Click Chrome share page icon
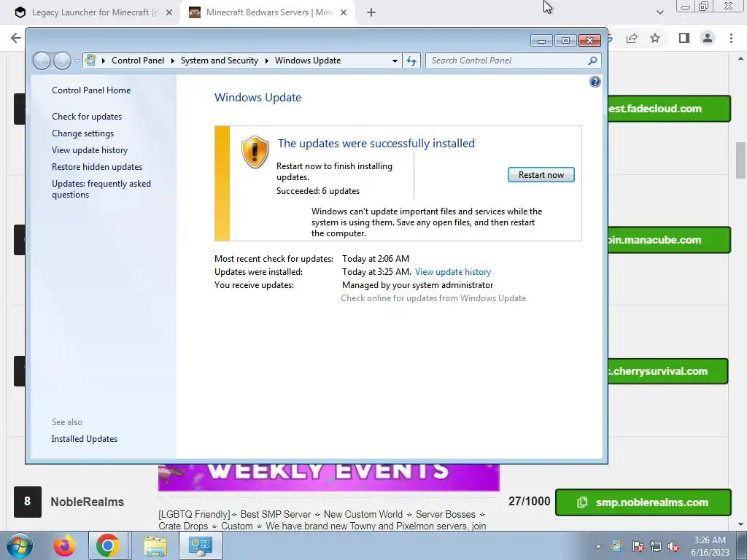This screenshot has width=747, height=560. (632, 38)
